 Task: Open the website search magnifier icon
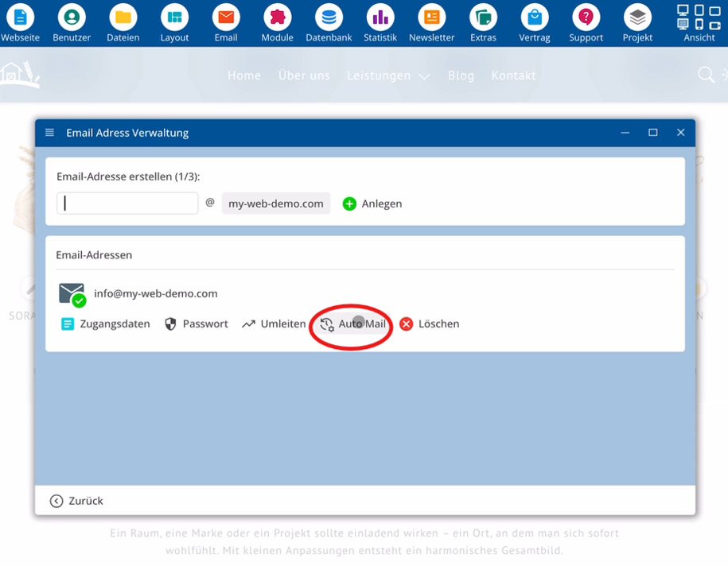tap(707, 75)
